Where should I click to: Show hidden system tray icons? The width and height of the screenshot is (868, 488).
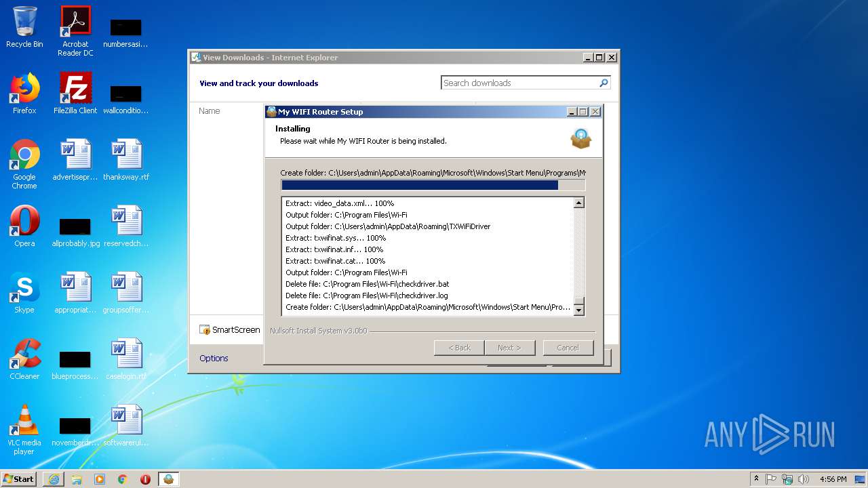(x=756, y=479)
